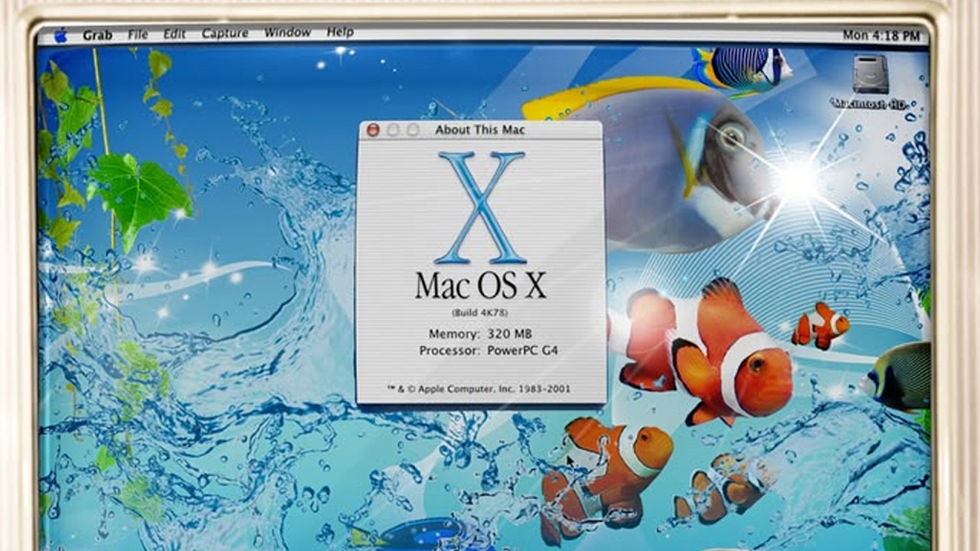
Task: Click the Macintosh HD label
Action: coord(869,103)
